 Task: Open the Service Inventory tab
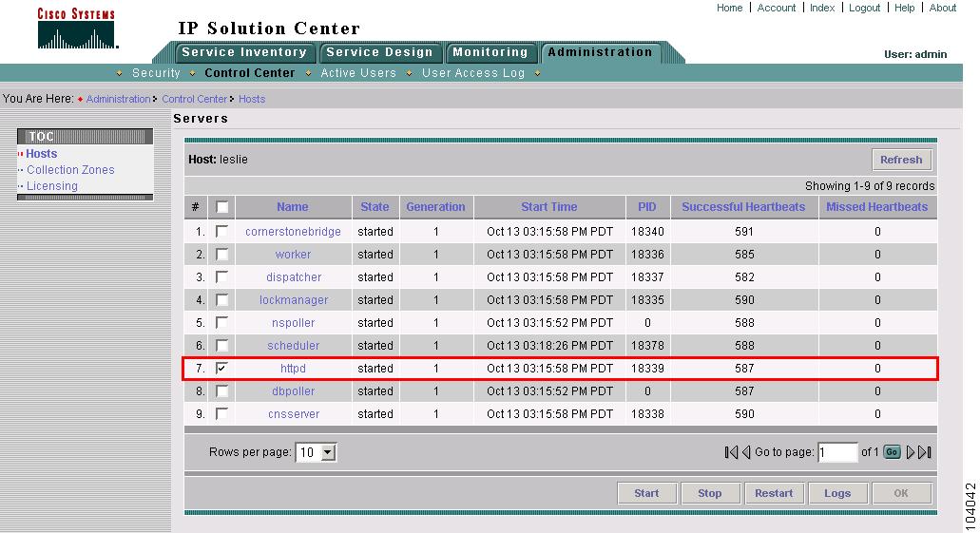(x=244, y=52)
